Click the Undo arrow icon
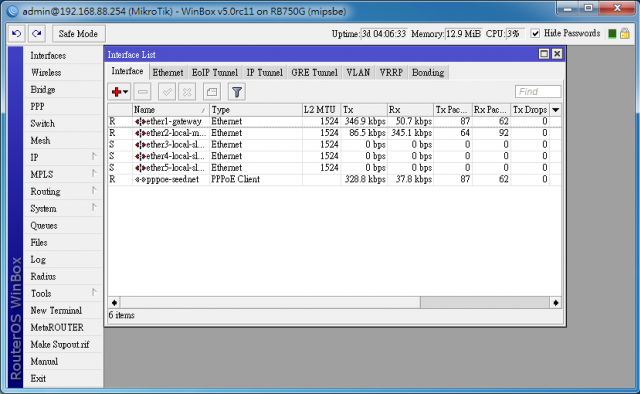 point(17,33)
